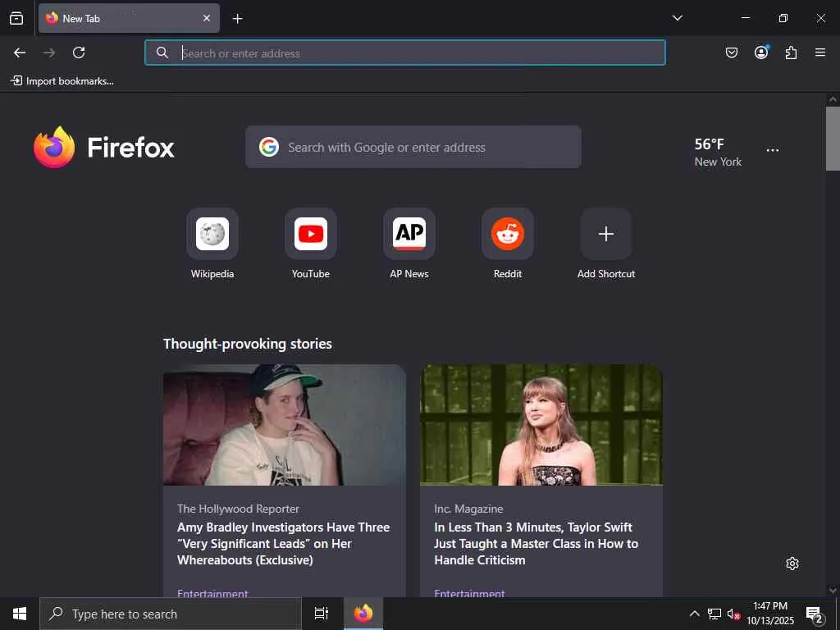The width and height of the screenshot is (840, 630).
Task: Close the New Tab tab
Action: click(x=206, y=18)
